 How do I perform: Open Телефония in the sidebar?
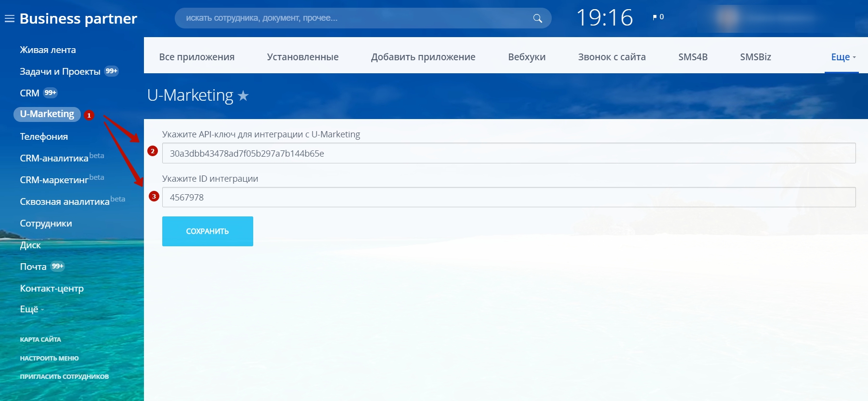(44, 136)
